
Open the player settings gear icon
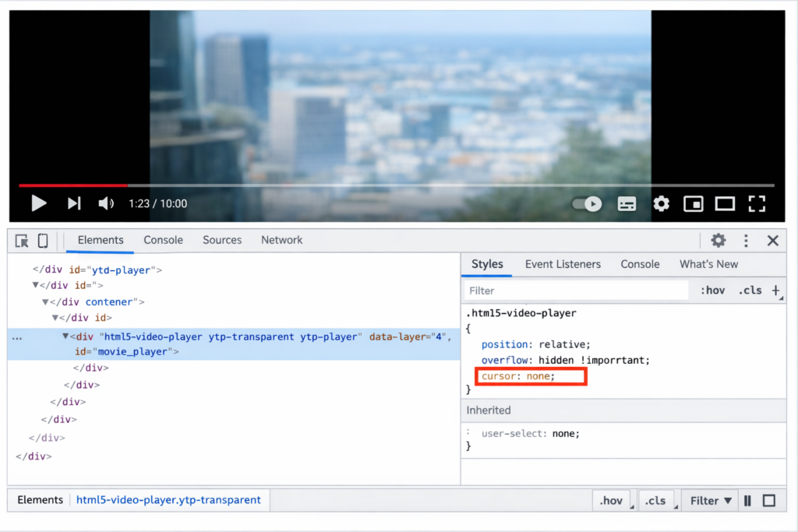click(661, 203)
